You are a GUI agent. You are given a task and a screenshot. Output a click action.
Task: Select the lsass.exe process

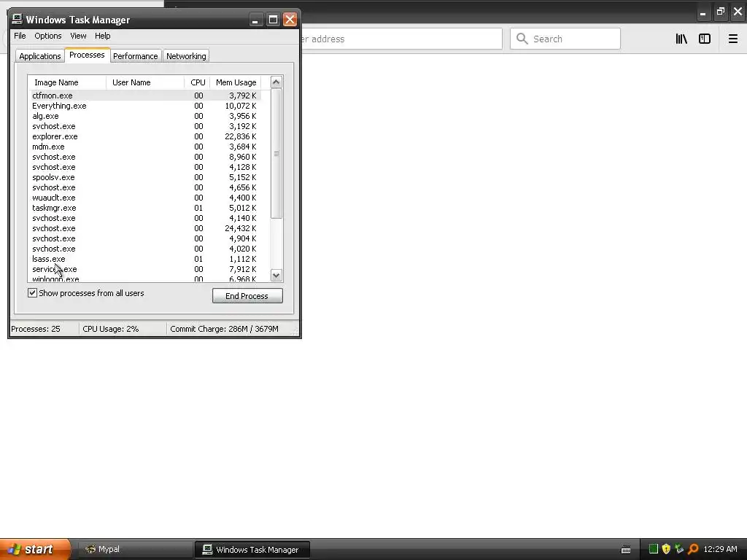click(144, 259)
